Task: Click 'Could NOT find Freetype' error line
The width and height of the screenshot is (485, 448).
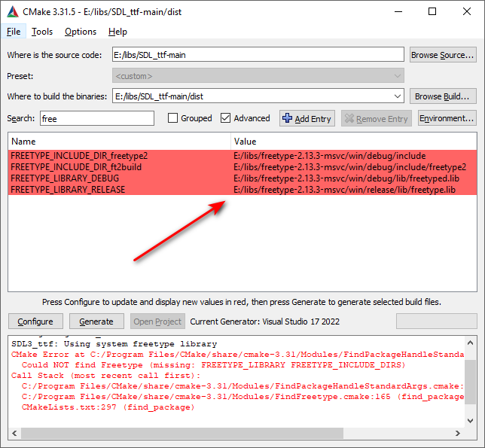Action: tap(213, 365)
